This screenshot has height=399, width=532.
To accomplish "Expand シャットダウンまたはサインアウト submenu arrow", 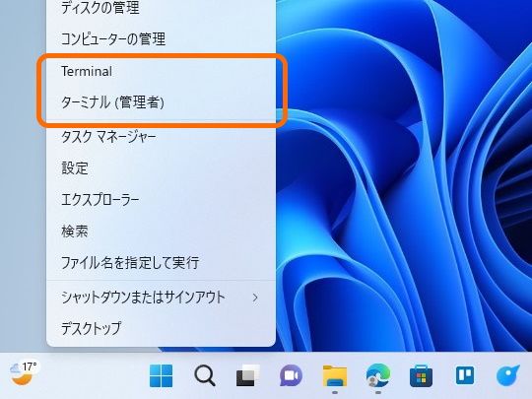I will coord(255,298).
